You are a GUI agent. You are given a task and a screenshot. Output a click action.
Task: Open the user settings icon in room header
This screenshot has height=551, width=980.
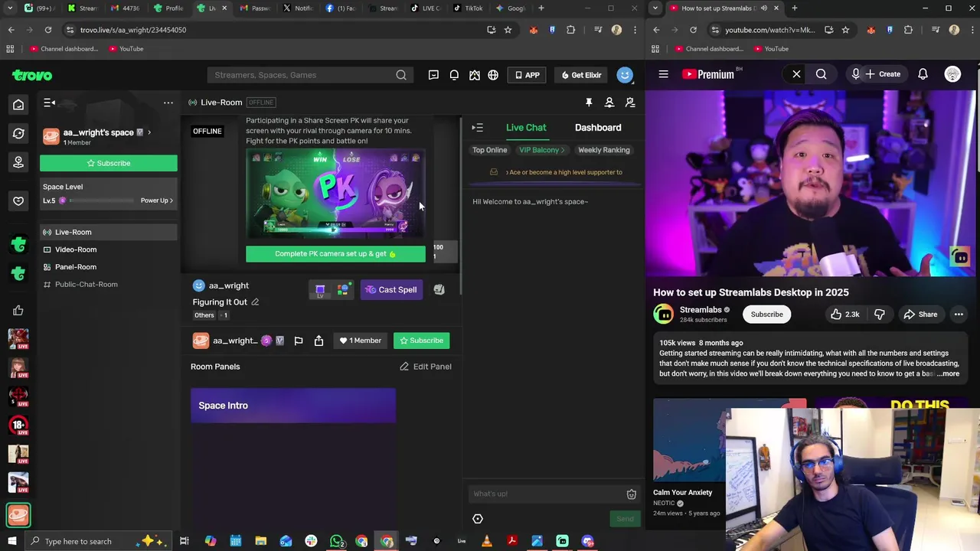[630, 103]
